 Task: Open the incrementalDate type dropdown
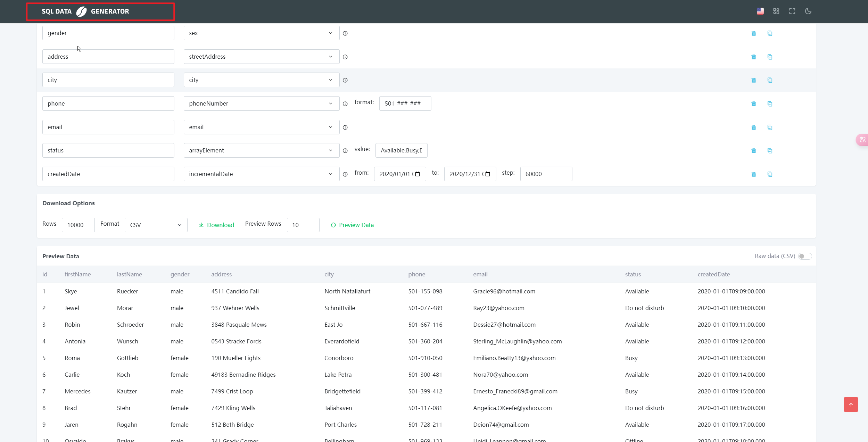(x=261, y=174)
